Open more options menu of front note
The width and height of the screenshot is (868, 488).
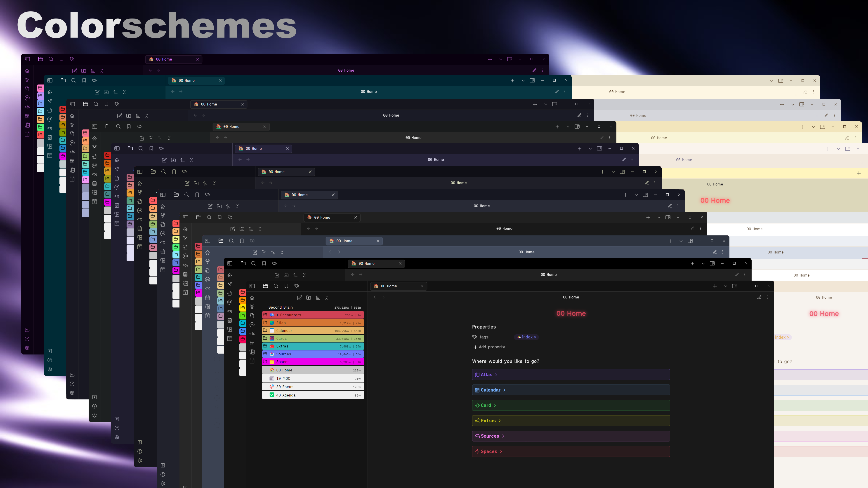click(x=767, y=297)
